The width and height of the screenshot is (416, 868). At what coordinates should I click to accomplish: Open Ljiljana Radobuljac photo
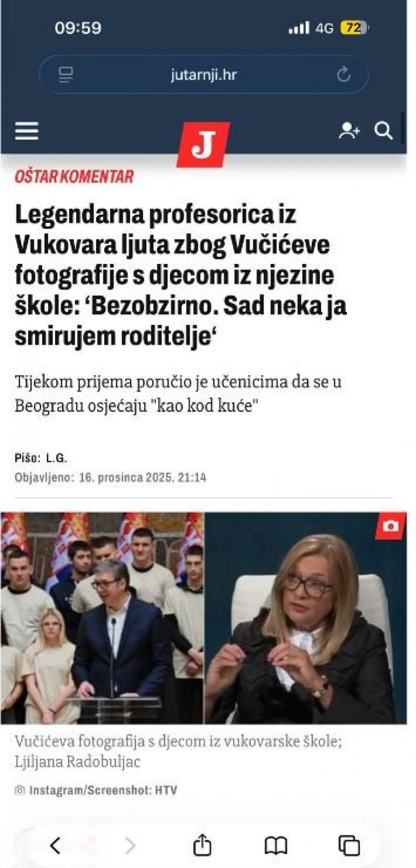pos(306,618)
